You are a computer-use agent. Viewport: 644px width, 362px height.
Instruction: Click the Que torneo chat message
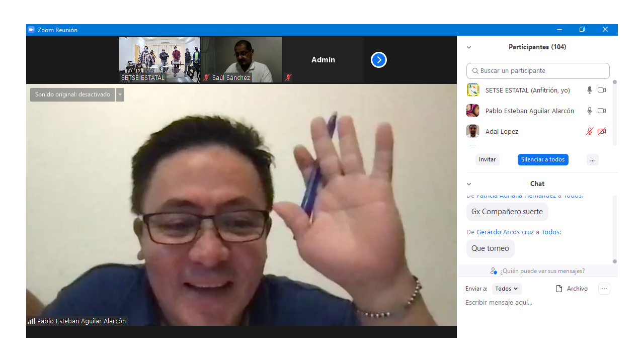tap(490, 248)
